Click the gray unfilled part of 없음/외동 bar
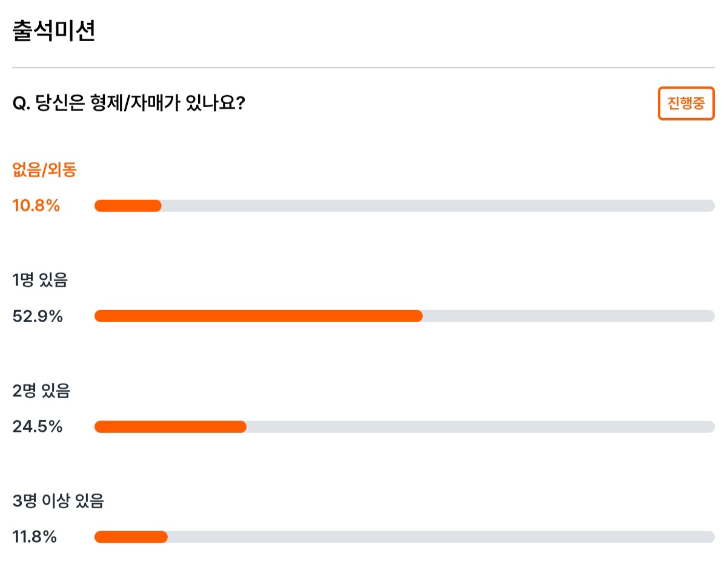 click(x=438, y=206)
